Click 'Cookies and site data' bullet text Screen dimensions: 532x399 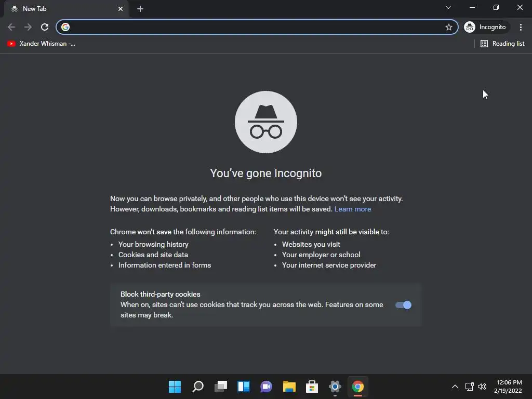pos(153,255)
